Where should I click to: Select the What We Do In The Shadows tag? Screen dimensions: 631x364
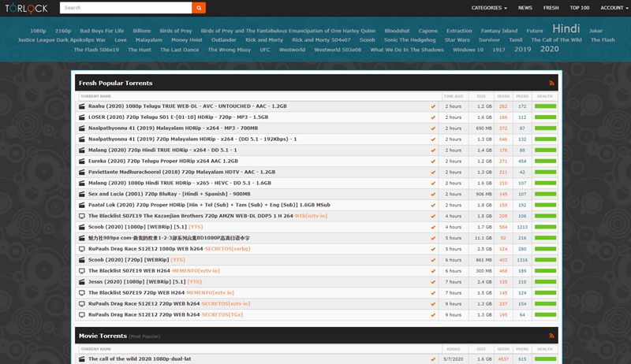point(407,50)
